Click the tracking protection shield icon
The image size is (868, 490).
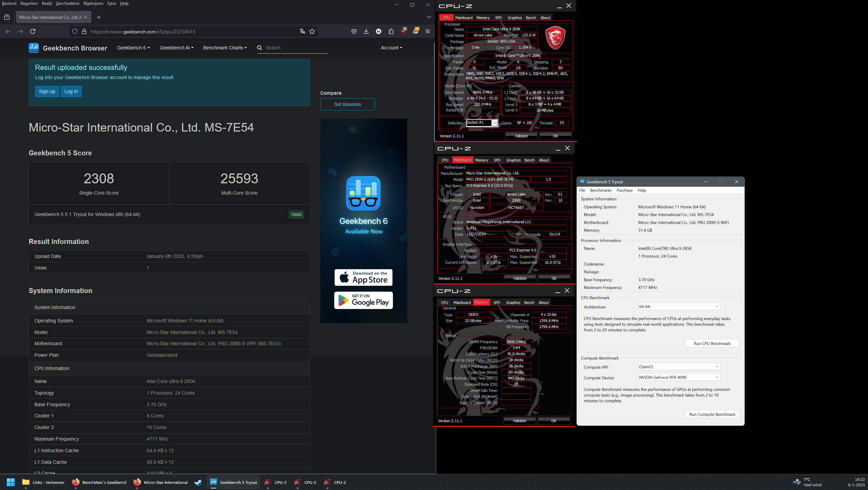click(x=75, y=31)
